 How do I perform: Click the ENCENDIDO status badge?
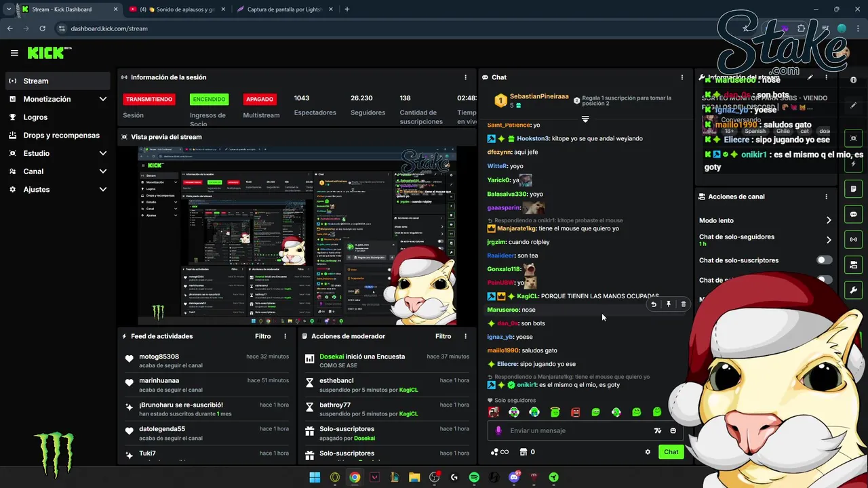click(x=209, y=99)
